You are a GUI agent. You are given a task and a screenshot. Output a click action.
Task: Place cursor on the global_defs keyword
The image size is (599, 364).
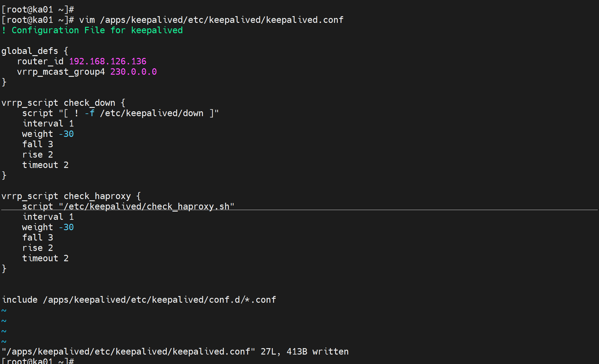click(x=30, y=51)
